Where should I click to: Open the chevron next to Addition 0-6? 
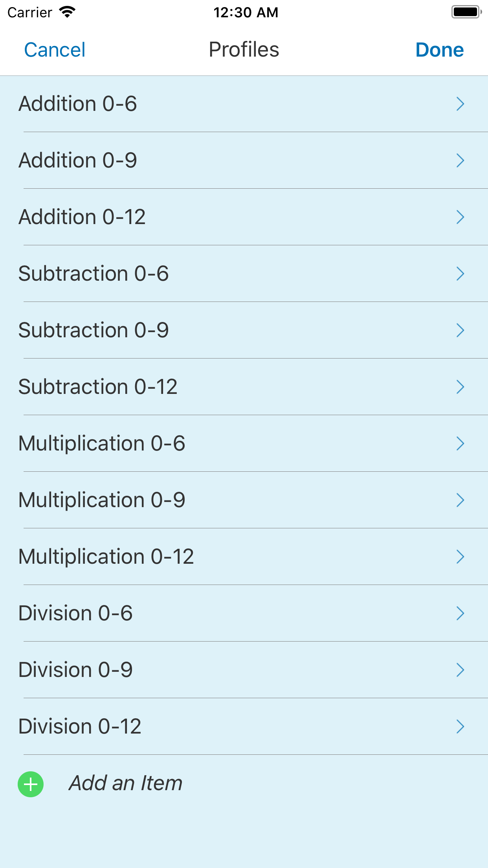460,104
